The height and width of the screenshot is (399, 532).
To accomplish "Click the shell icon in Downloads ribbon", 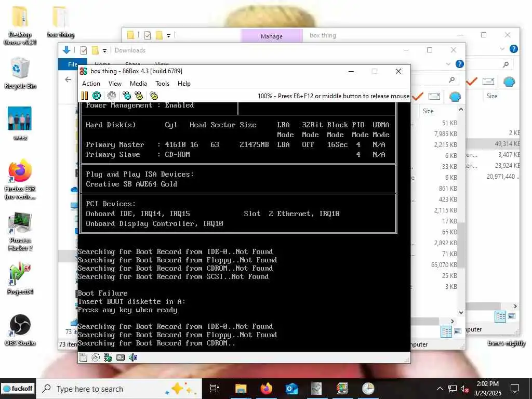I will [455, 96].
